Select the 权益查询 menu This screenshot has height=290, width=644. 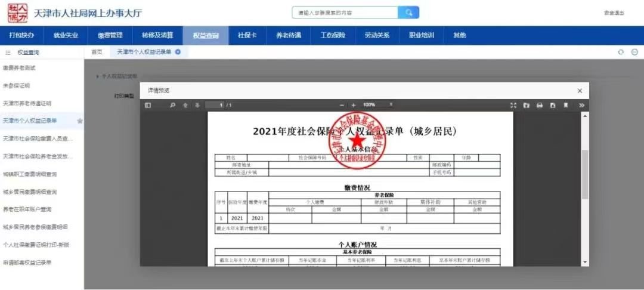[x=205, y=35]
